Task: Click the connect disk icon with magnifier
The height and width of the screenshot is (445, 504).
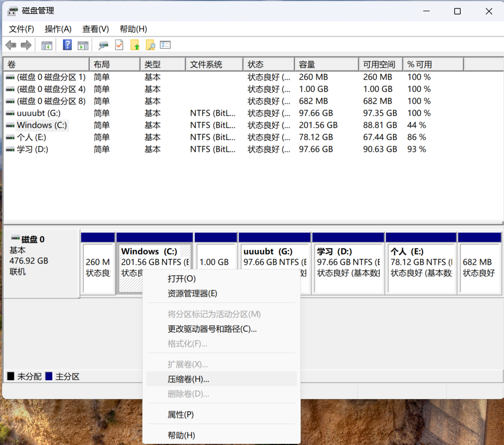Action: [x=103, y=45]
